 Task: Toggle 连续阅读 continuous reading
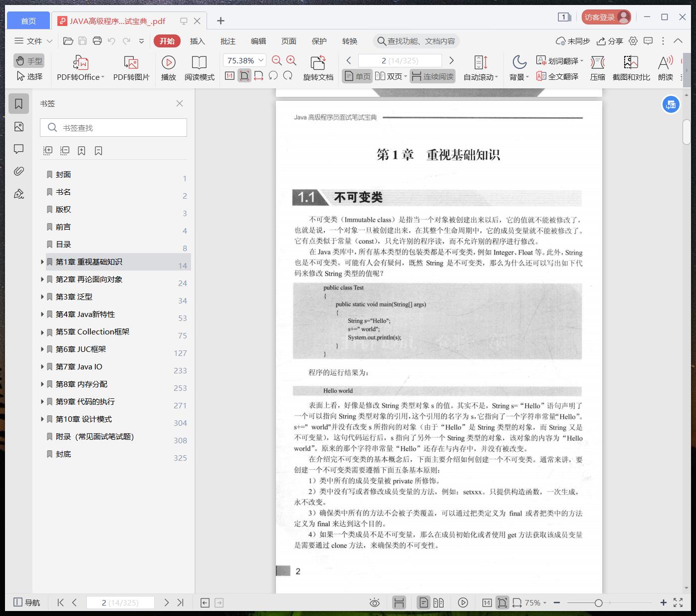point(433,76)
